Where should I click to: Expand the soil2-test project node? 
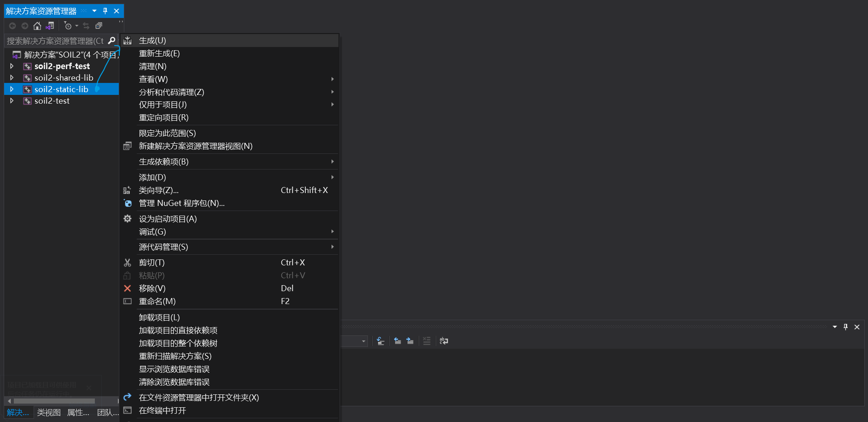pos(12,100)
